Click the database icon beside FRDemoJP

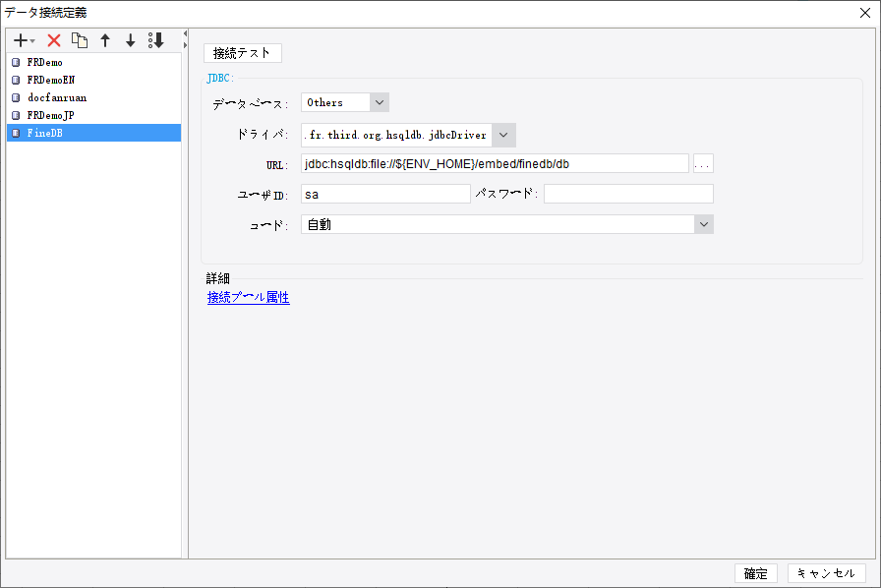coord(14,115)
